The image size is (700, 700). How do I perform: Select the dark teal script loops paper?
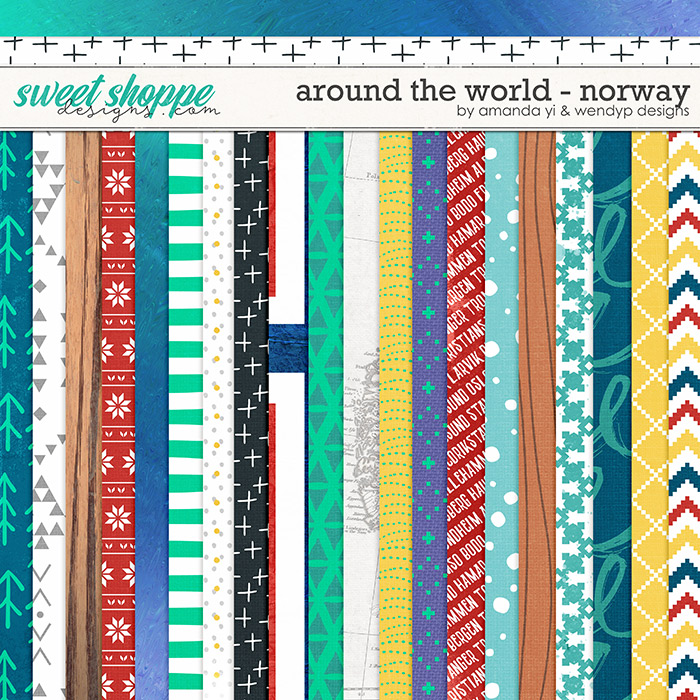tap(612, 416)
